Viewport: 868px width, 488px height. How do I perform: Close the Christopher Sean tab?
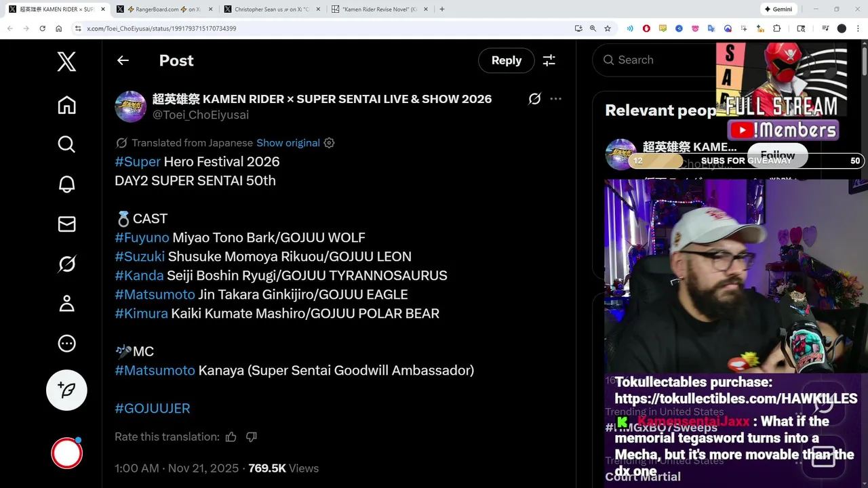[x=318, y=9]
